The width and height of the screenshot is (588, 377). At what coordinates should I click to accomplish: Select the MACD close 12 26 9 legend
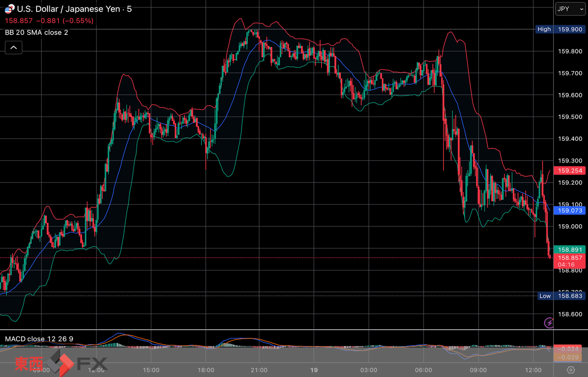(39, 339)
